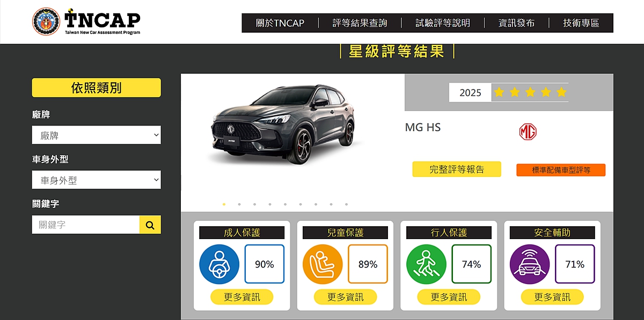Click the pedestrian protection green icon
The image size is (644, 320).
[x=426, y=264]
